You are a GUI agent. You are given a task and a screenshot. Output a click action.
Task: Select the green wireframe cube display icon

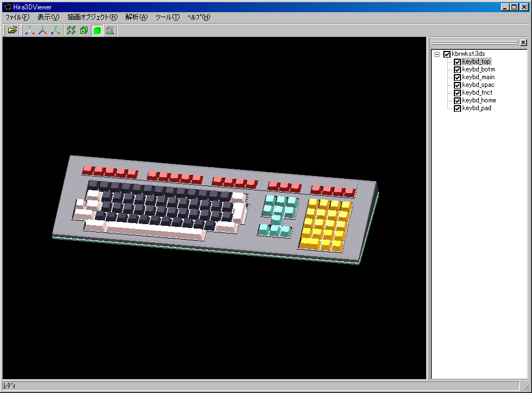click(x=84, y=30)
